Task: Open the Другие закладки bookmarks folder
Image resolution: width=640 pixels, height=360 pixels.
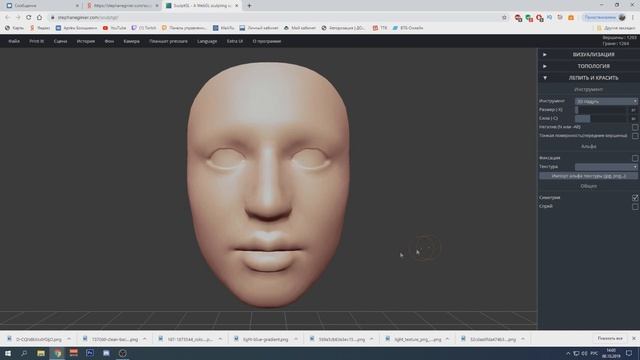Action: 616,28
